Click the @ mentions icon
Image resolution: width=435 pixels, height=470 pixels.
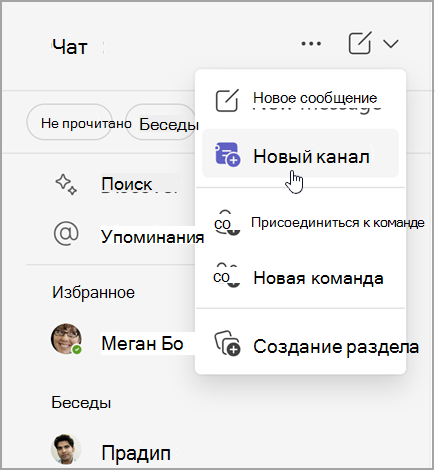66,234
